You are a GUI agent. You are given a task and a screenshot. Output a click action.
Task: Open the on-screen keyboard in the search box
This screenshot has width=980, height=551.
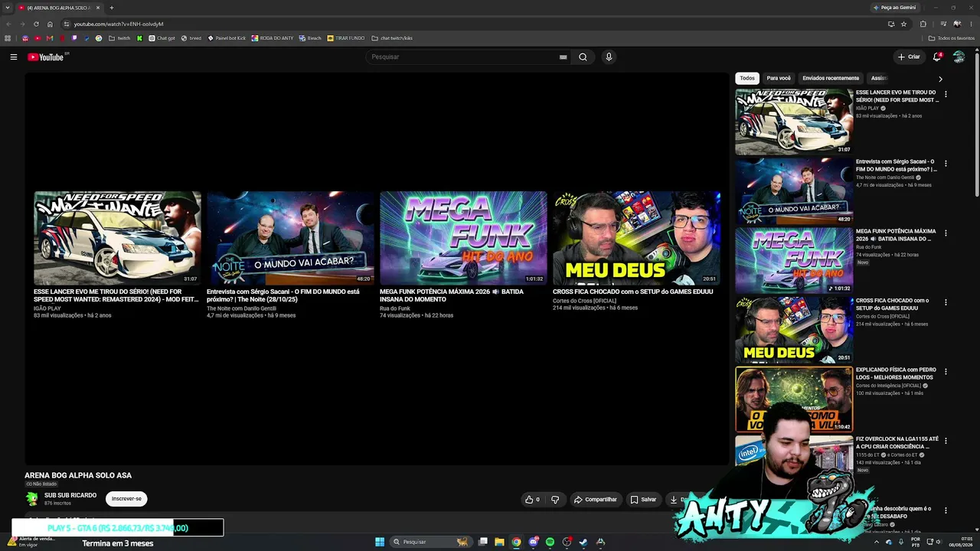pos(563,57)
